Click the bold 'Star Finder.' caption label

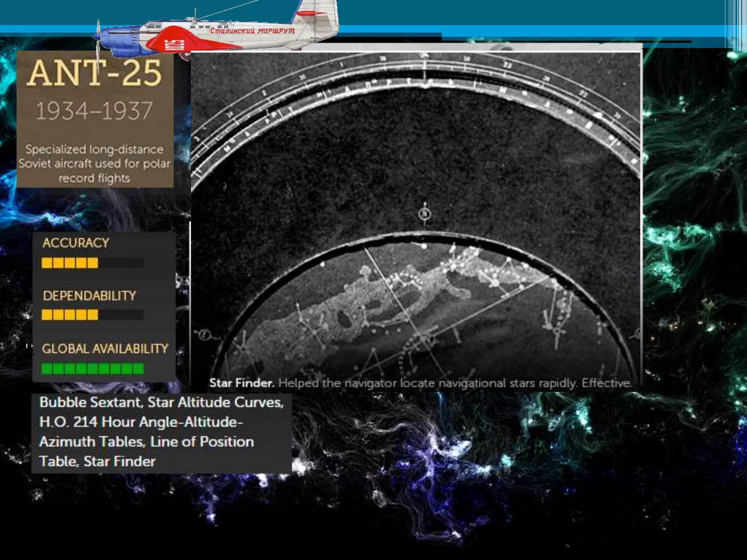242,383
